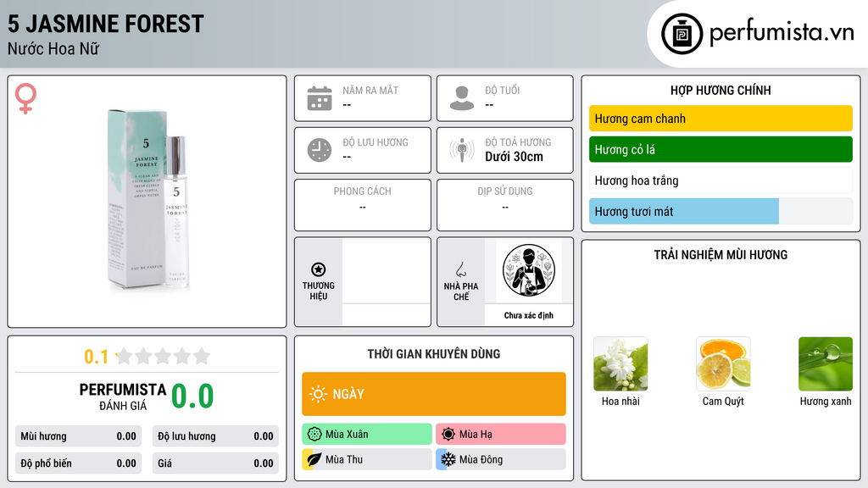Viewport: 868px width, 488px height.
Task: Click the person icon beside Độ tuổi
Action: pos(462,98)
